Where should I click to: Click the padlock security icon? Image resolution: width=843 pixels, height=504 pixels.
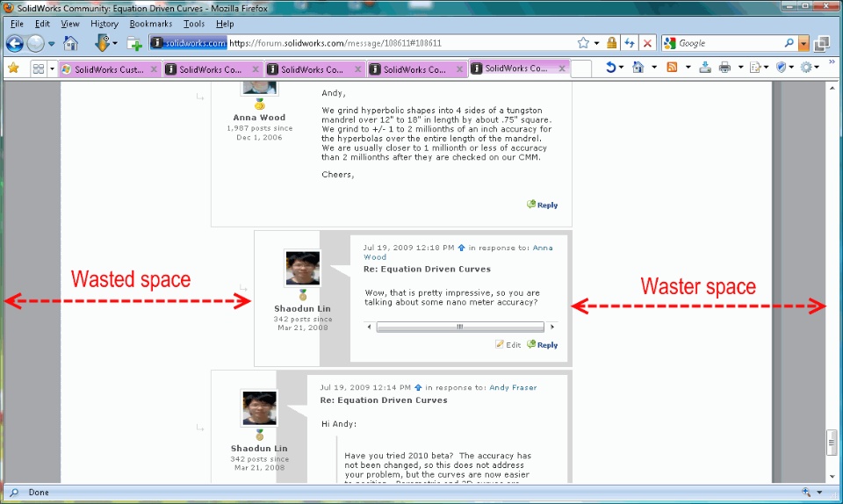pyautogui.click(x=611, y=43)
